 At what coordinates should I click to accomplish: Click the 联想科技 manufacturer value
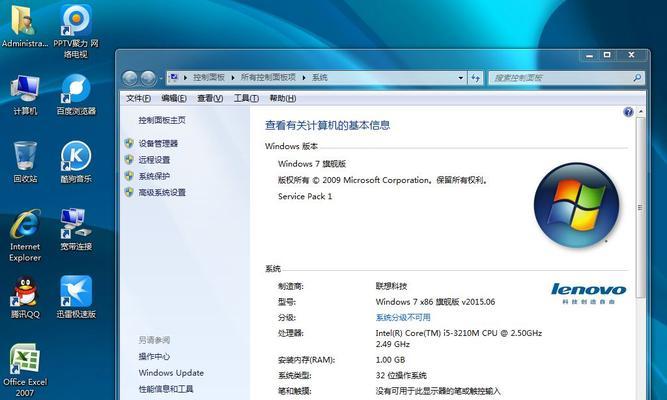click(x=391, y=286)
